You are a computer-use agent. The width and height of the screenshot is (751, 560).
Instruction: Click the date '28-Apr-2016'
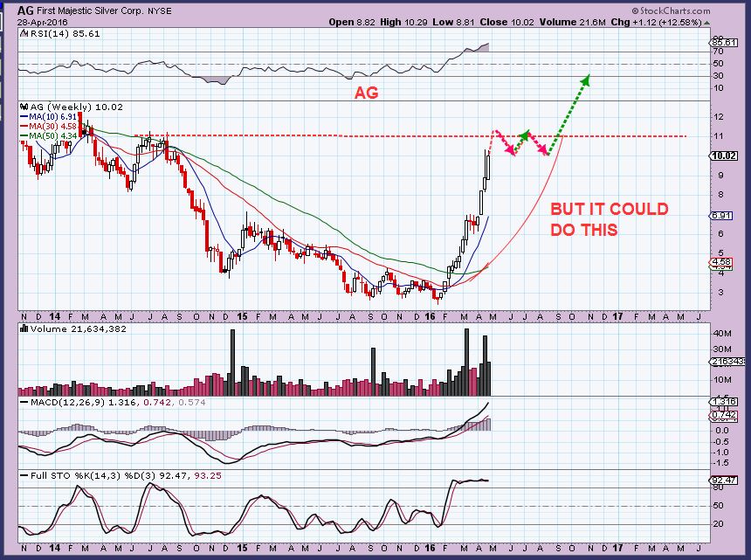[43, 22]
